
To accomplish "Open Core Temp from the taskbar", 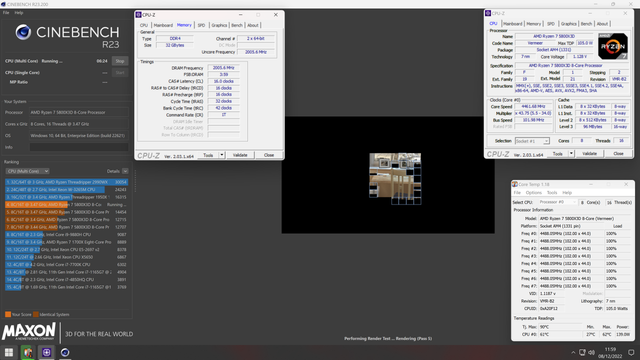I will [x=28, y=352].
